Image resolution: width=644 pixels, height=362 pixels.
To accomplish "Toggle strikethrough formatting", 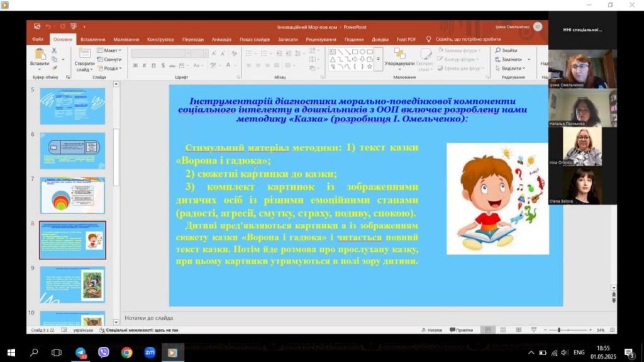I will click(172, 65).
